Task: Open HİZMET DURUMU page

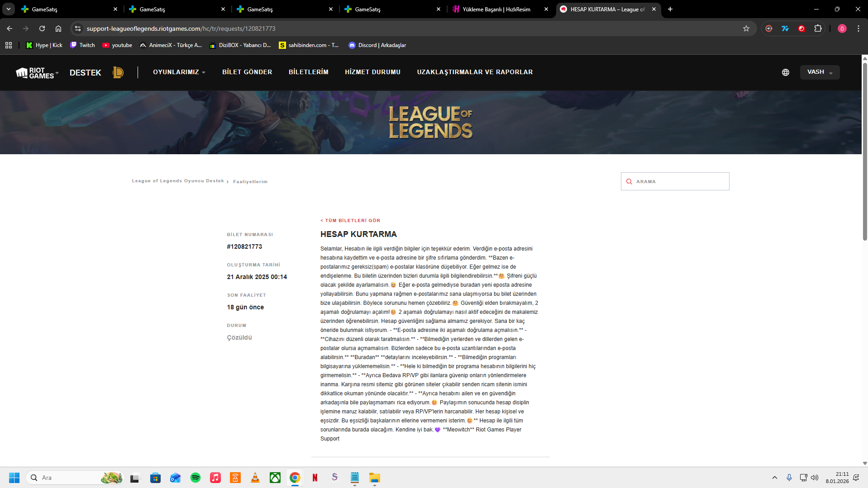Action: pyautogui.click(x=372, y=72)
